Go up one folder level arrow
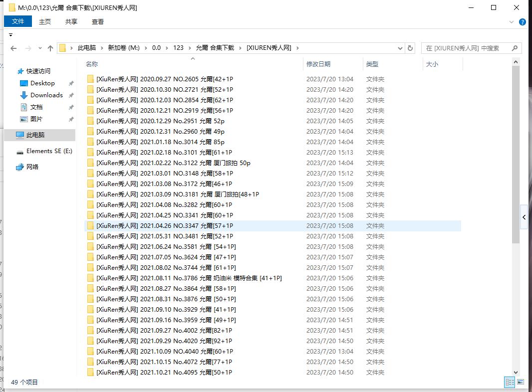This screenshot has height=392, width=532. [x=50, y=48]
